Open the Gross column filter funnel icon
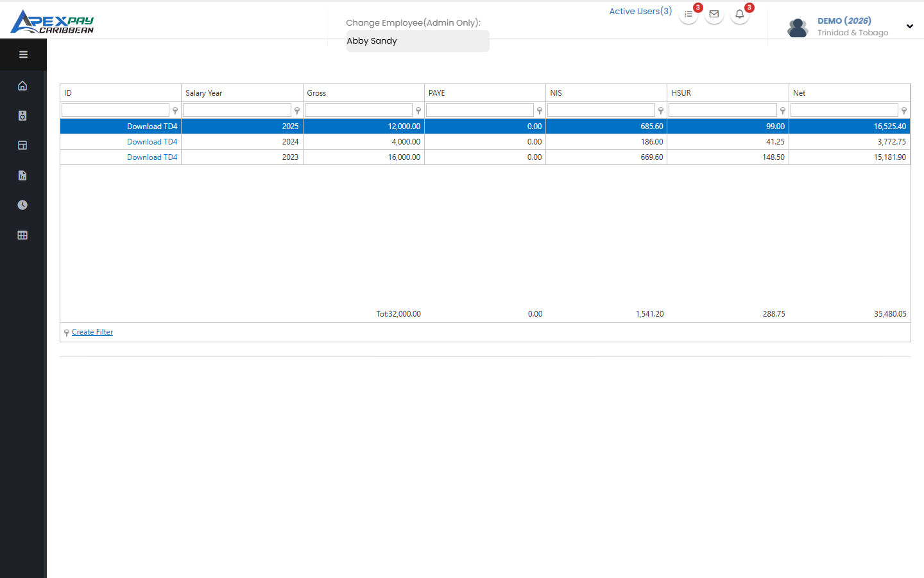The height and width of the screenshot is (578, 924). (x=418, y=110)
